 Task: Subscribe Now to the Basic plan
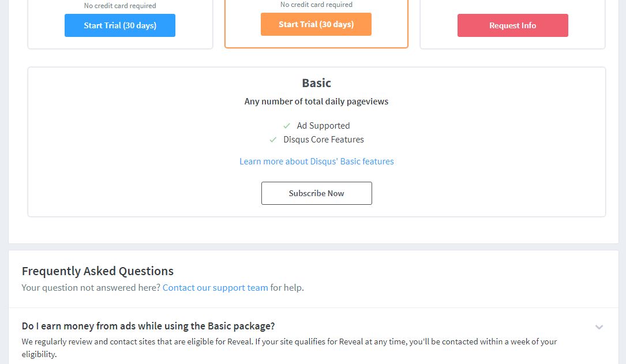316,193
